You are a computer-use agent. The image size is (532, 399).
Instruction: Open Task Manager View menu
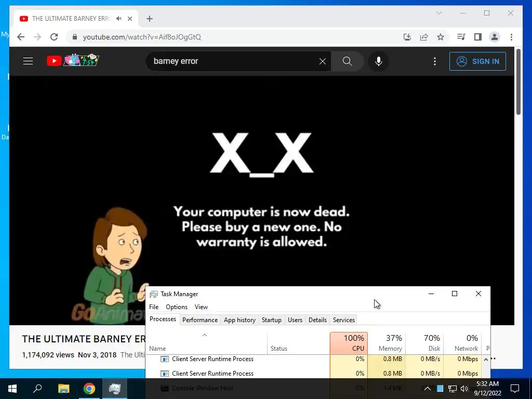click(x=201, y=307)
